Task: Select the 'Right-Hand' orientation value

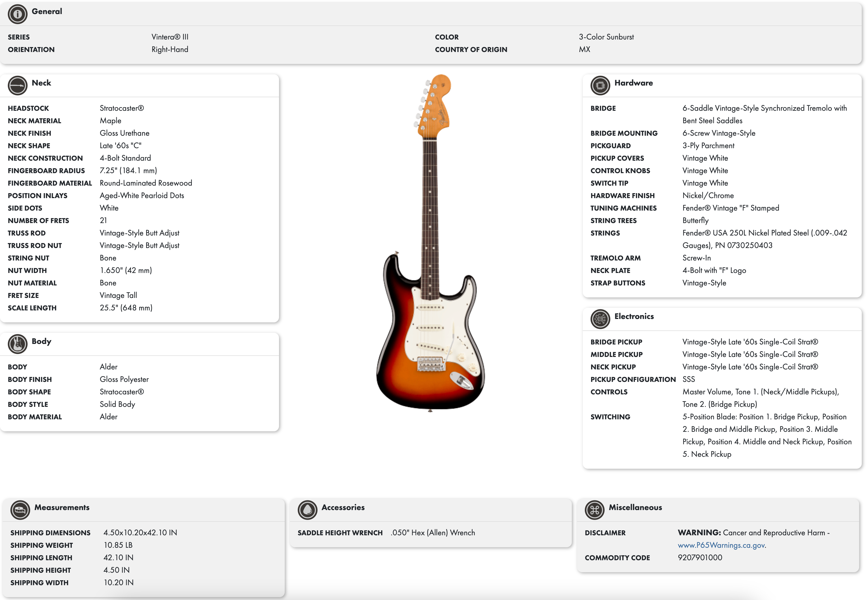Action: (170, 49)
